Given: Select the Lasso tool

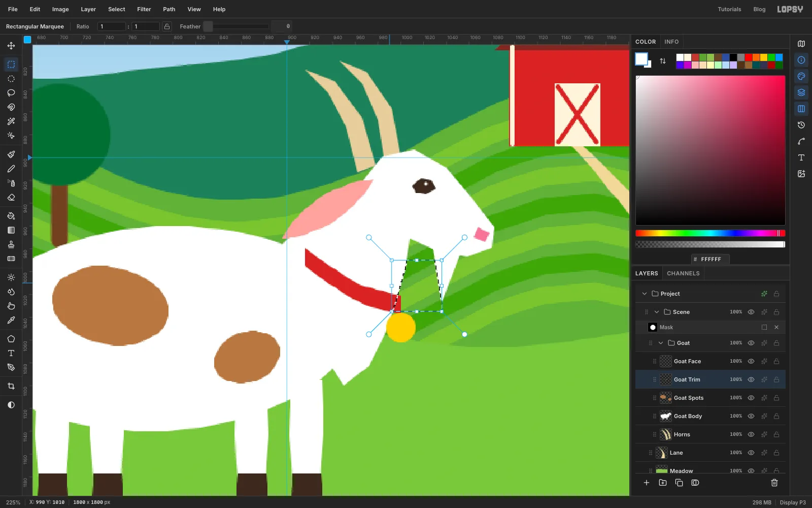Looking at the screenshot, I should 11,93.
